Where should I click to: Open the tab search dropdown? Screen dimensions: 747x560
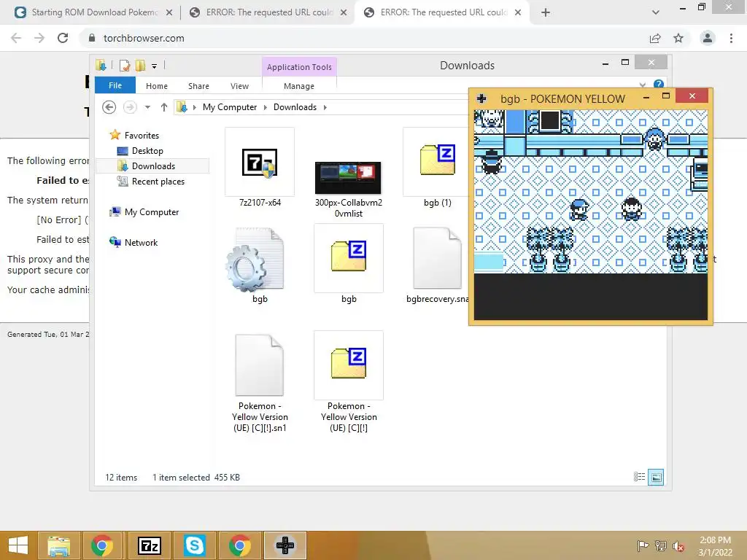coord(656,13)
